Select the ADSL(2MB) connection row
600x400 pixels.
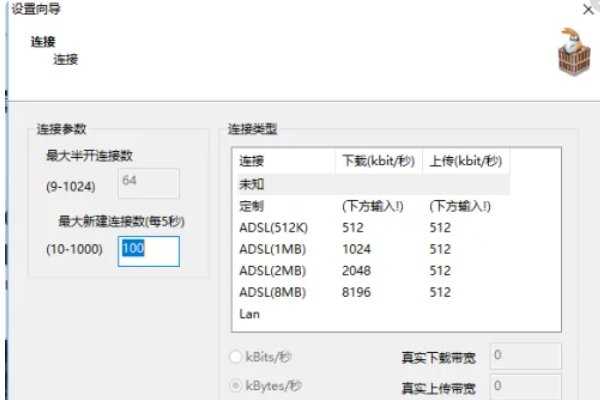(x=373, y=271)
